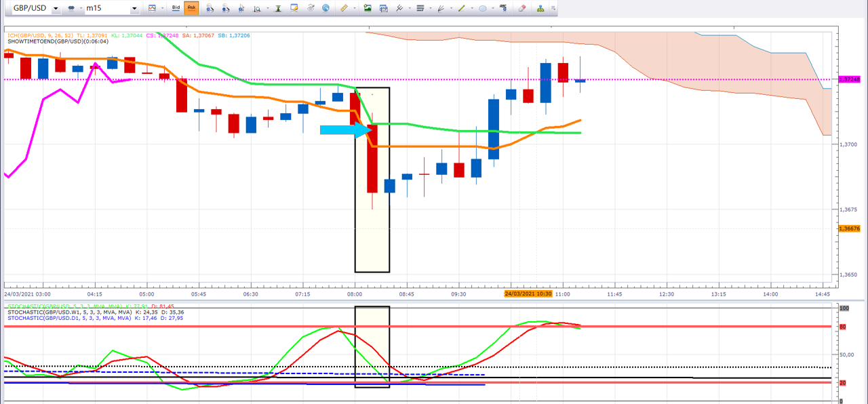Viewport: 868px width, 404px height.
Task: Click the magnifier zoom mode icon
Action: coord(257,8)
